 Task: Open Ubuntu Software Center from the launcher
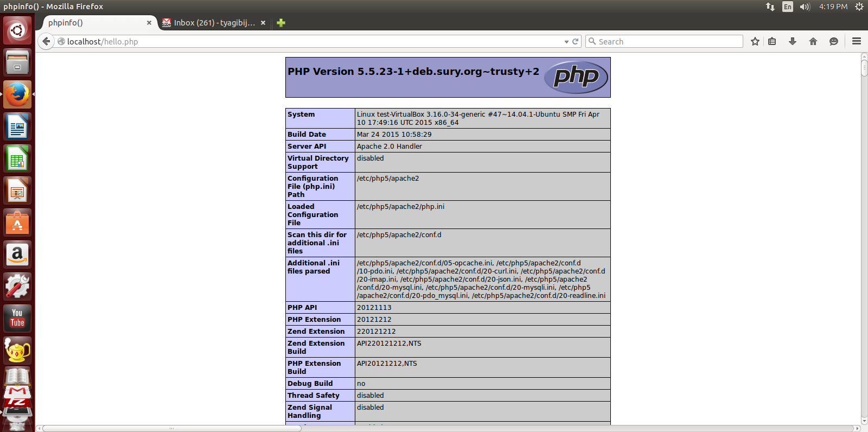17,223
